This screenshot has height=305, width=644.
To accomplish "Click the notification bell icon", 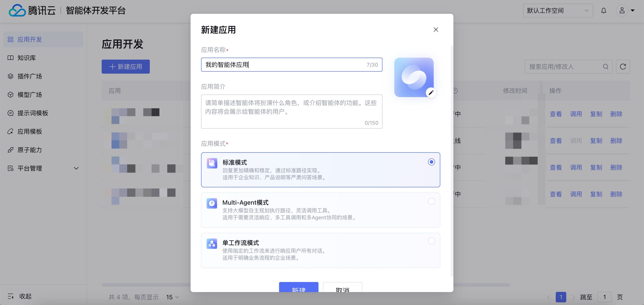I will [603, 11].
